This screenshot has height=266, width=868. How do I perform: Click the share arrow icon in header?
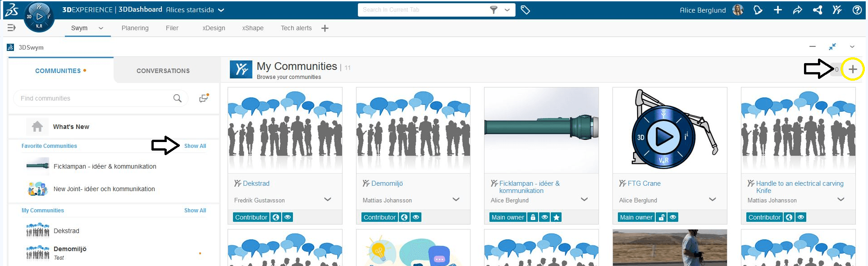pyautogui.click(x=797, y=10)
